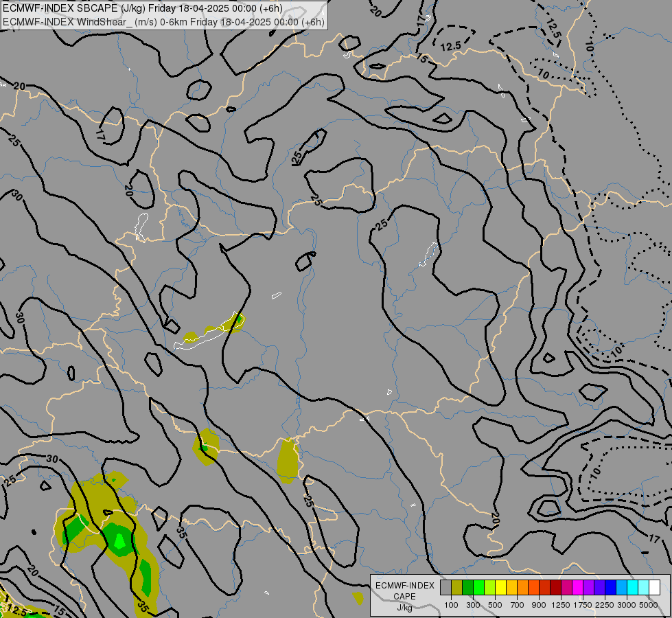Click the grey swatch in the CAPE legend
The width and height of the screenshot is (672, 618).
point(445,588)
